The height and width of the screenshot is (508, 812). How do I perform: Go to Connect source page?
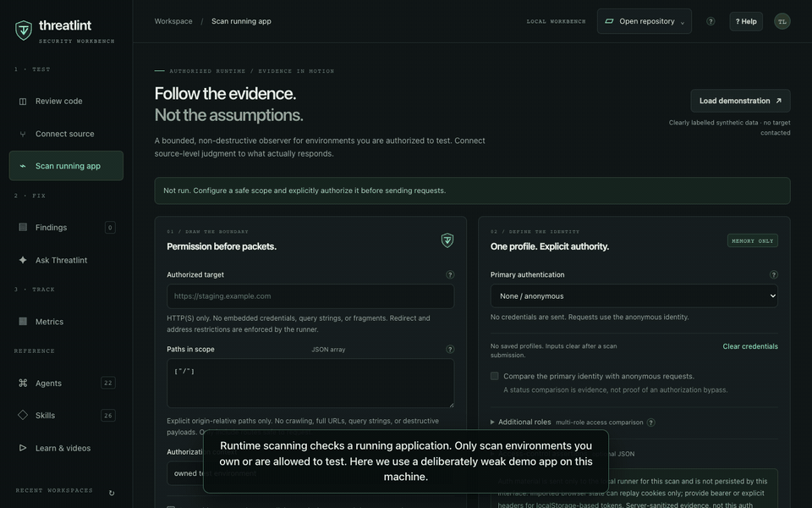pyautogui.click(x=66, y=134)
